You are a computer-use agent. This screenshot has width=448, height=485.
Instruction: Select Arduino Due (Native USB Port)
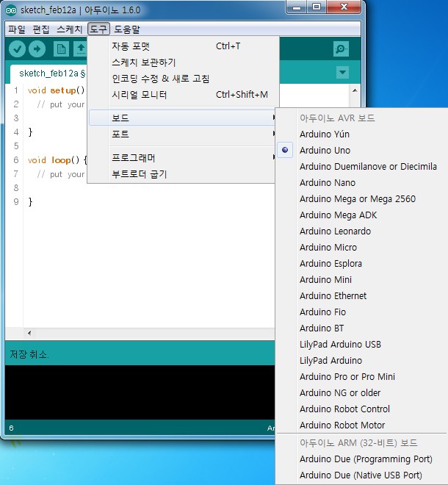(361, 475)
